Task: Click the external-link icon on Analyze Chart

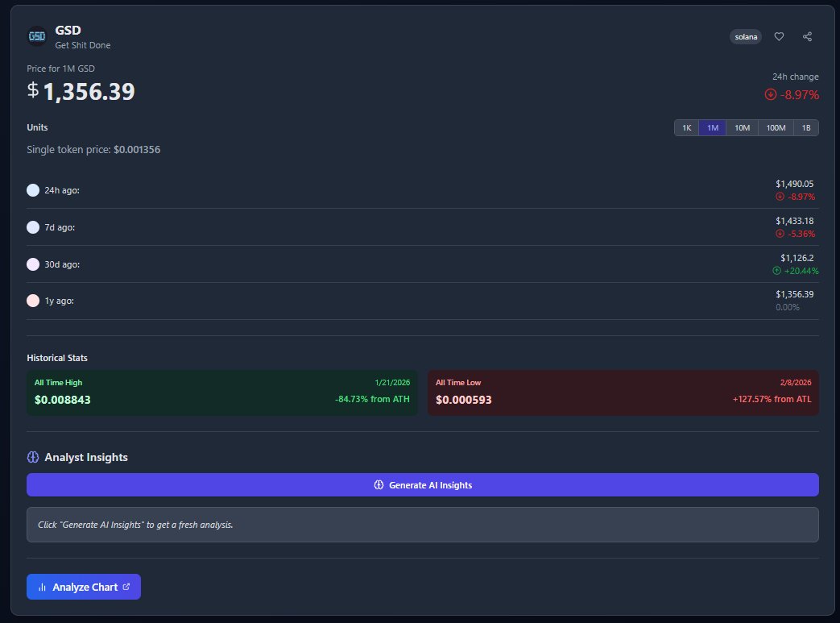Action: pyautogui.click(x=126, y=587)
